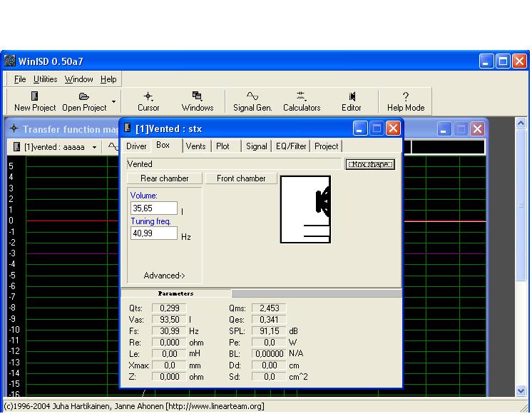Screen dimensions: 532x414
Task: Open the [1]vented : aaaaa project dropdown
Action: tap(95, 147)
